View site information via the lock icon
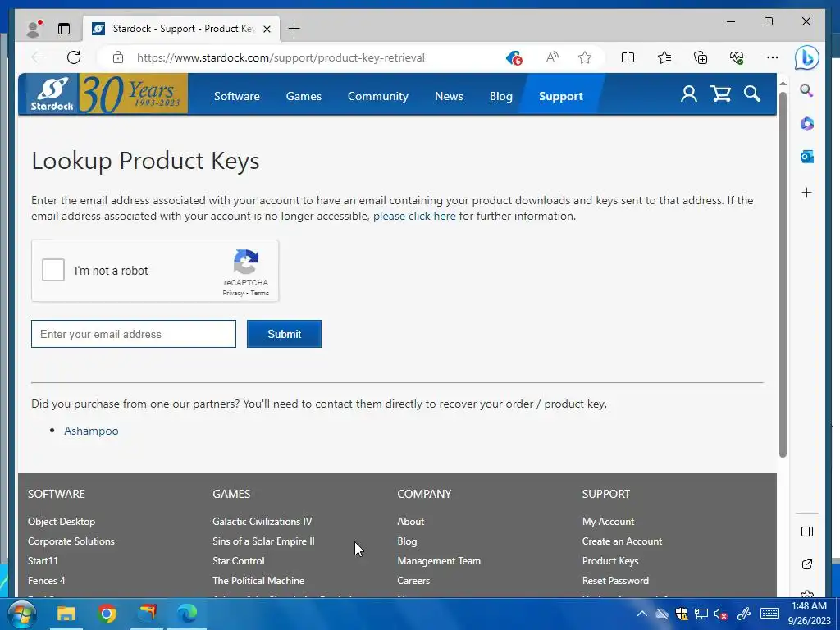The height and width of the screenshot is (630, 840). click(x=118, y=57)
